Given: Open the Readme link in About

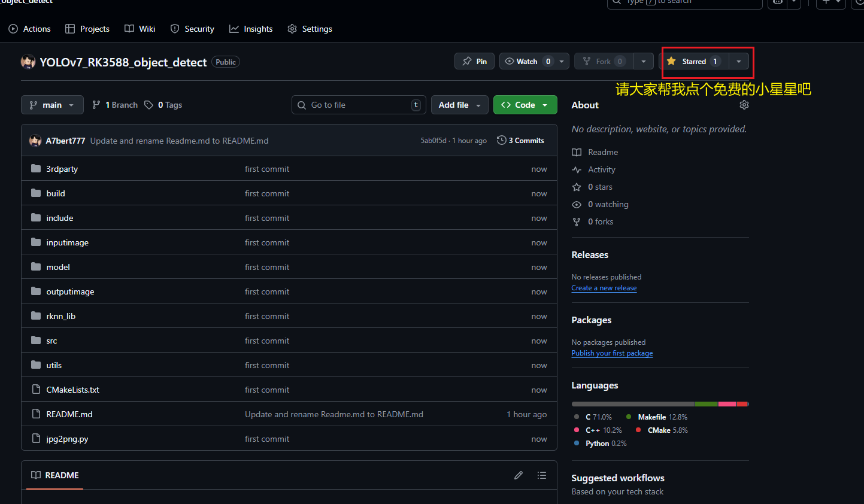Looking at the screenshot, I should 595,152.
